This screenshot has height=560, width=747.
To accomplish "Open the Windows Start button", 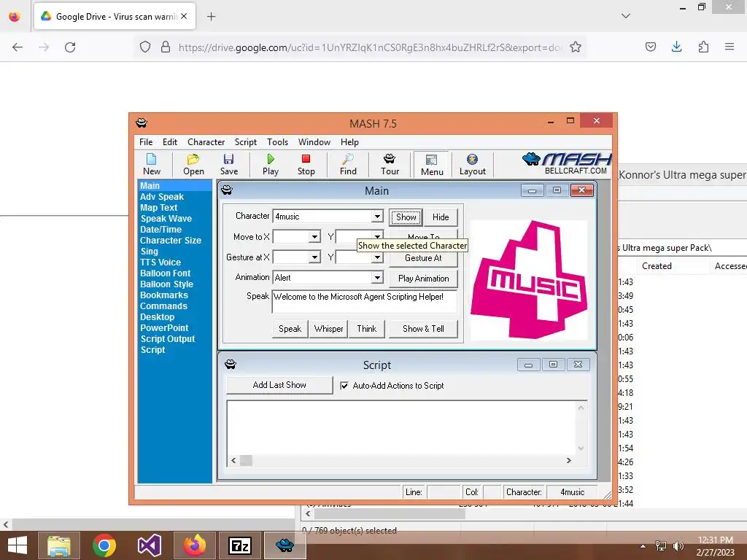I will (18, 545).
